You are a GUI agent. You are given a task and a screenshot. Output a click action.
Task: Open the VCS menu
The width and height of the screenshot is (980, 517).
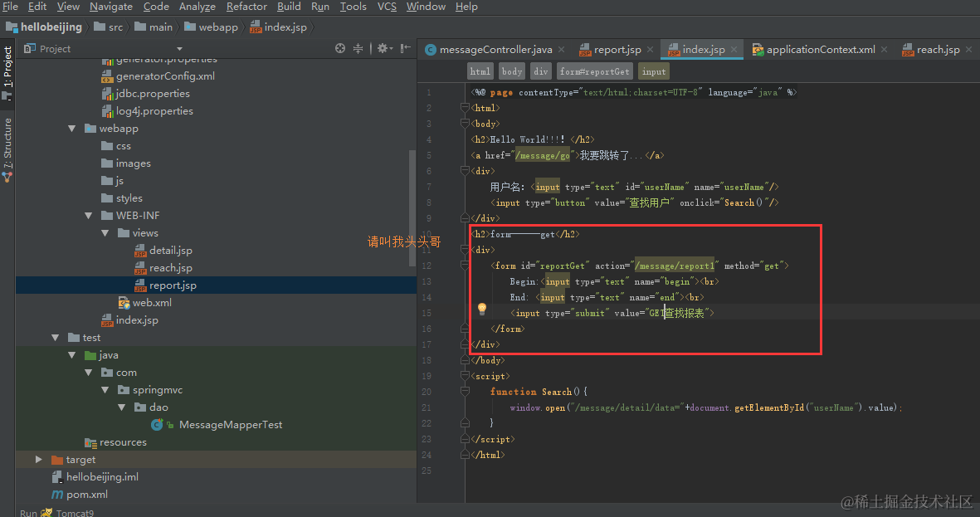click(x=387, y=7)
